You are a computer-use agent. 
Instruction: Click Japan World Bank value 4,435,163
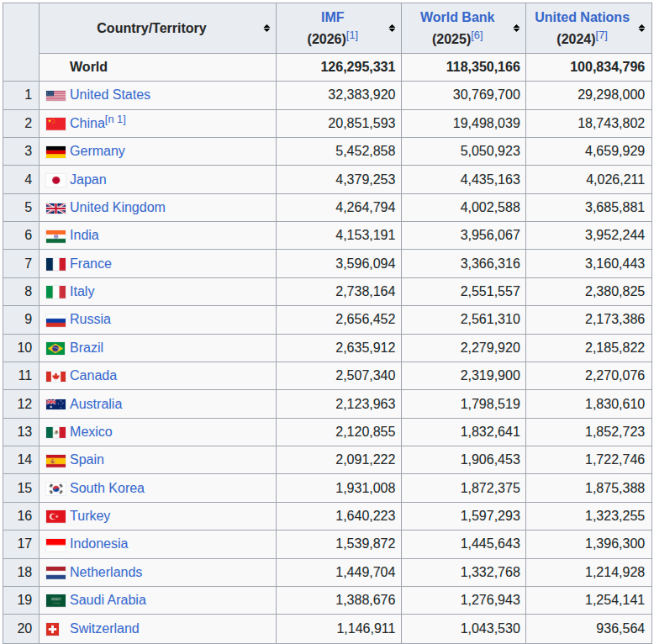(x=490, y=179)
